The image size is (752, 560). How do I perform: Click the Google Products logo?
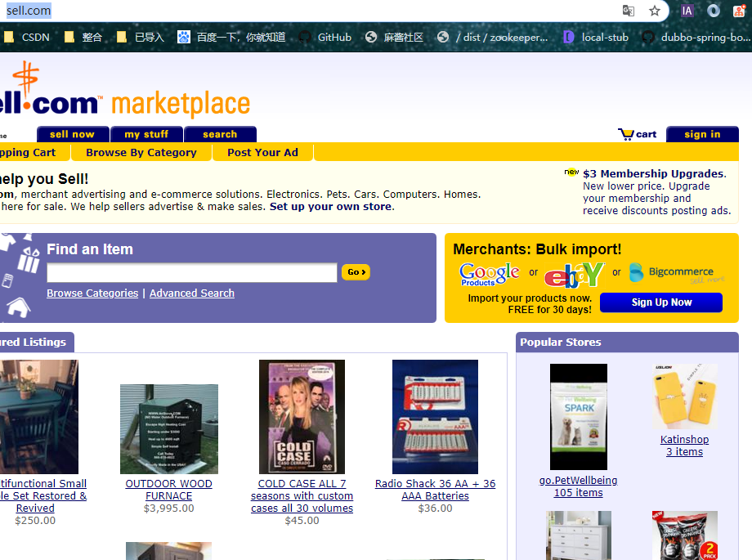click(489, 274)
